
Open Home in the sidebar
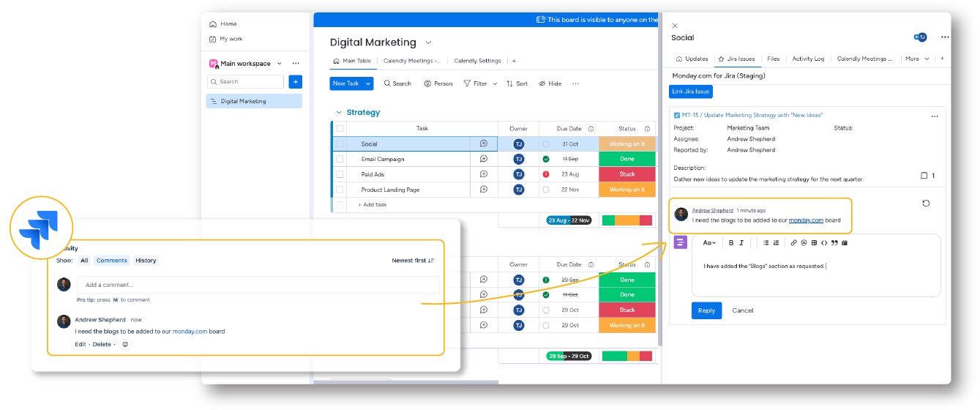click(222, 23)
